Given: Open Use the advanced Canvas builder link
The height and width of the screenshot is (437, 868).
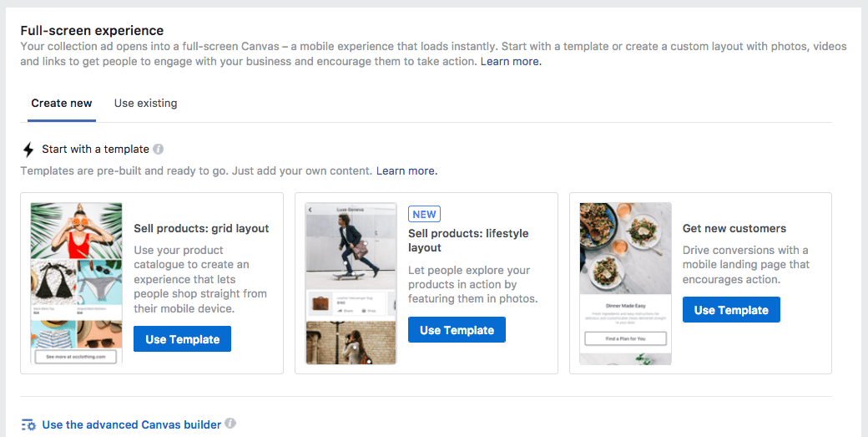Looking at the screenshot, I should point(132,424).
